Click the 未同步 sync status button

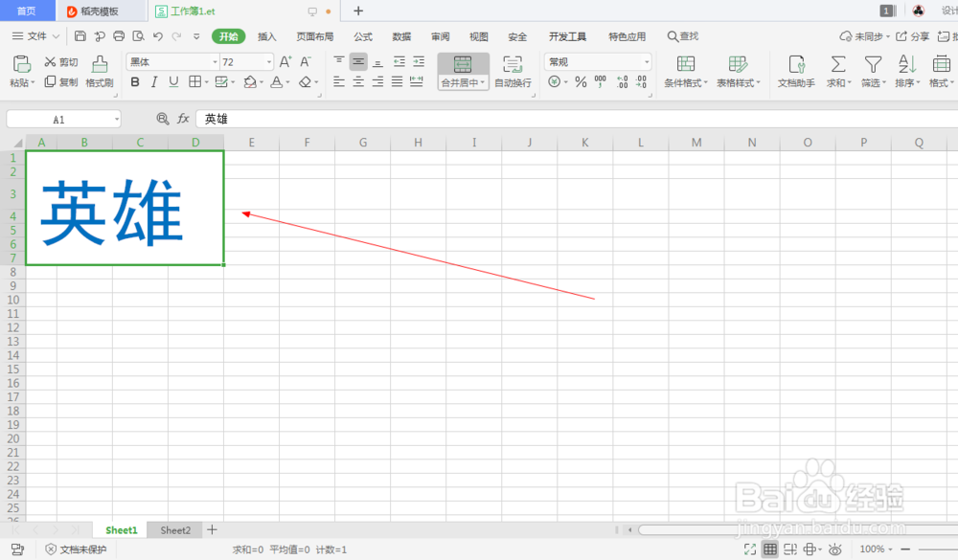864,36
